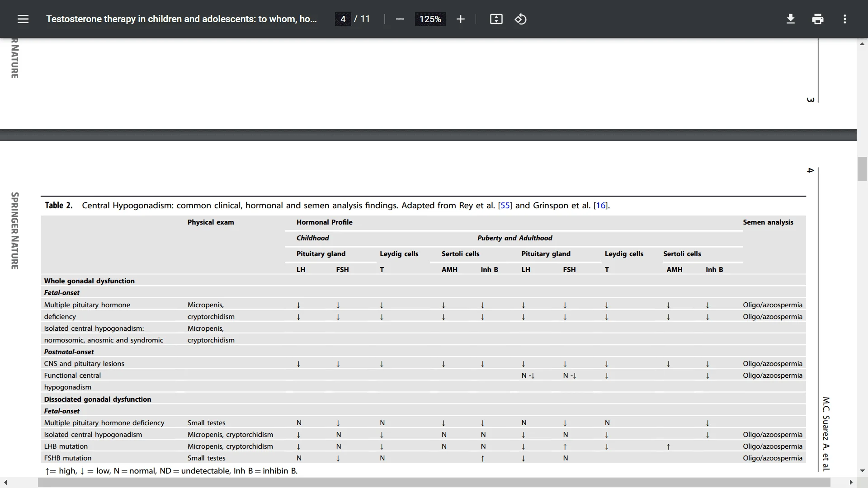
Task: Click the document title in toolbar
Action: click(181, 19)
